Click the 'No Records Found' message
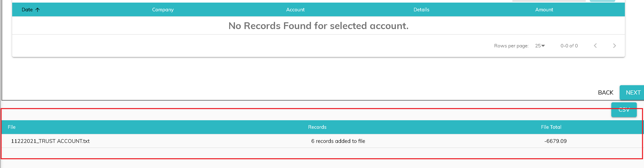This screenshot has width=644, height=168. tap(318, 26)
